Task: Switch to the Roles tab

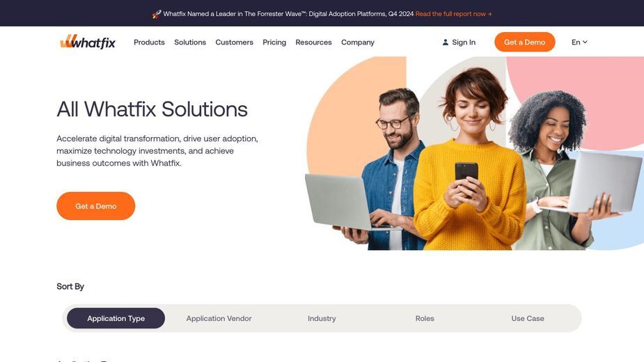Action: 425,318
